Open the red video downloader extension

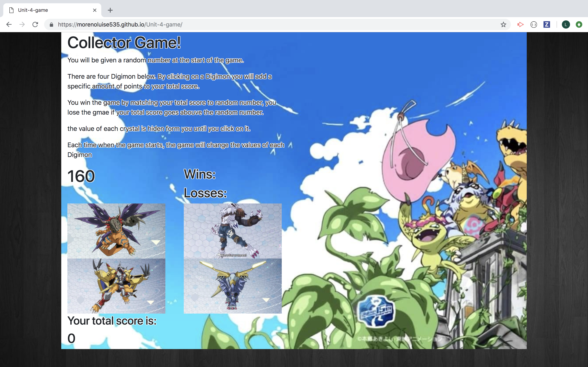coord(520,24)
